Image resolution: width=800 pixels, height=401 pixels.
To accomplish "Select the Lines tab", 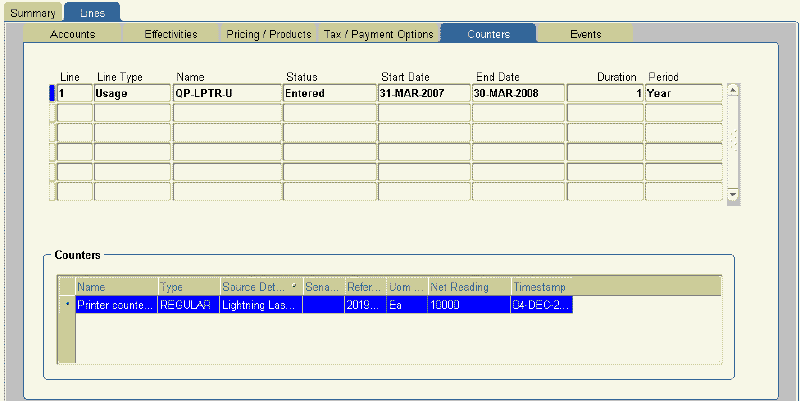I will pos(92,13).
